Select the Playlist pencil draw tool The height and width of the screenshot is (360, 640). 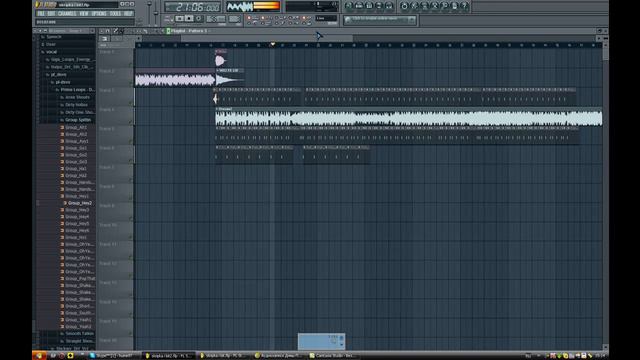tap(116, 31)
